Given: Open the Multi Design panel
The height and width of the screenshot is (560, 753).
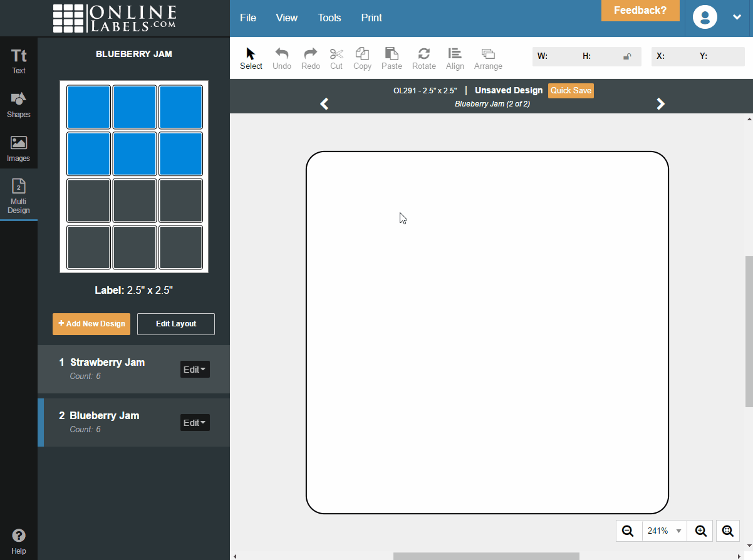Looking at the screenshot, I should 19,195.
